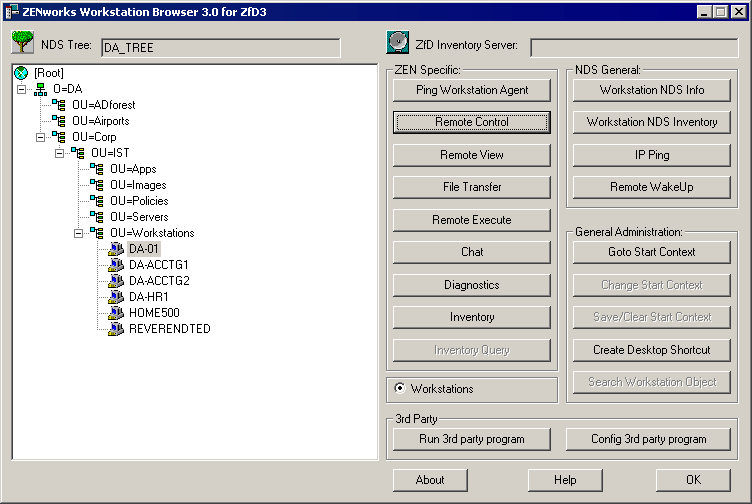Select the OU=Policies label in the tree
The height and width of the screenshot is (504, 752).
139,201
